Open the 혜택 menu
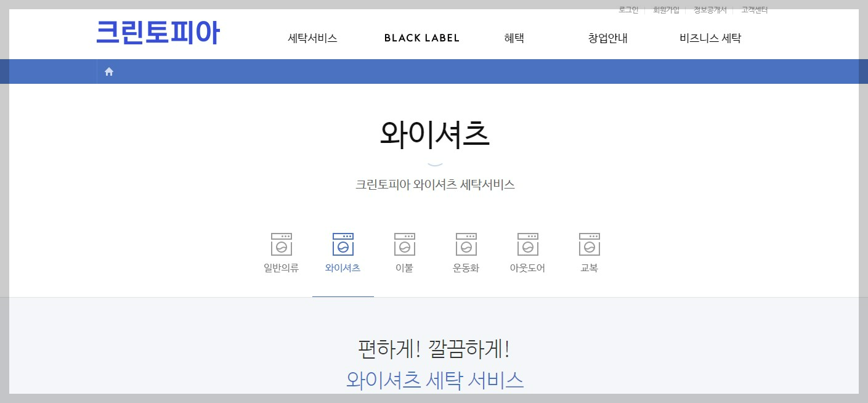This screenshot has height=403, width=868. [x=514, y=38]
